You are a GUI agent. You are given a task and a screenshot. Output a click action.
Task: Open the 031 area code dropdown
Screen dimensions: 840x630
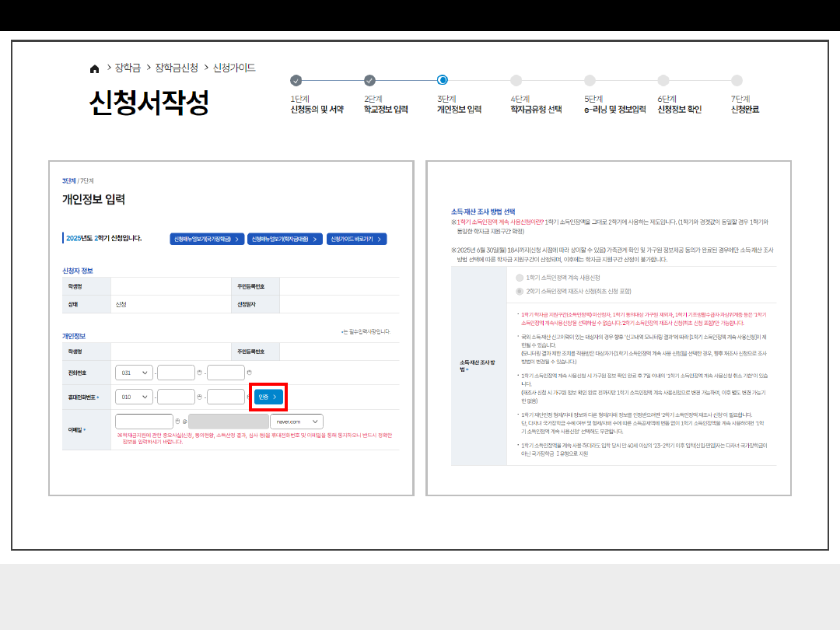click(x=134, y=373)
